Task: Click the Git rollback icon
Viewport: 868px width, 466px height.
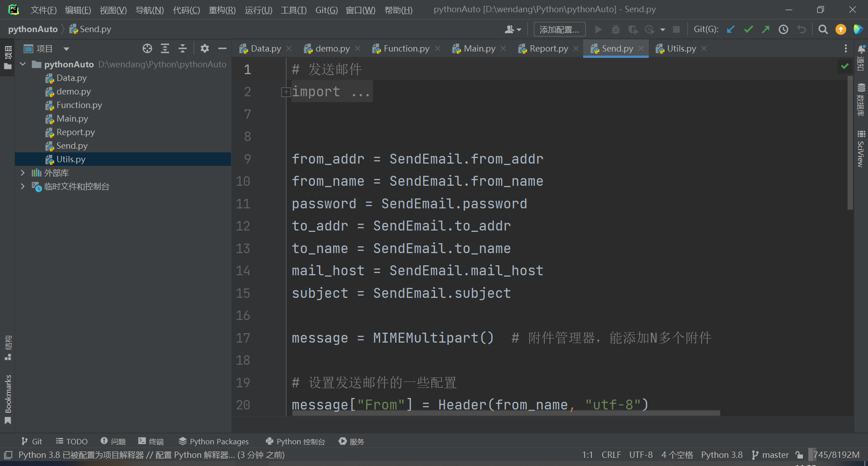Action: [x=802, y=29]
